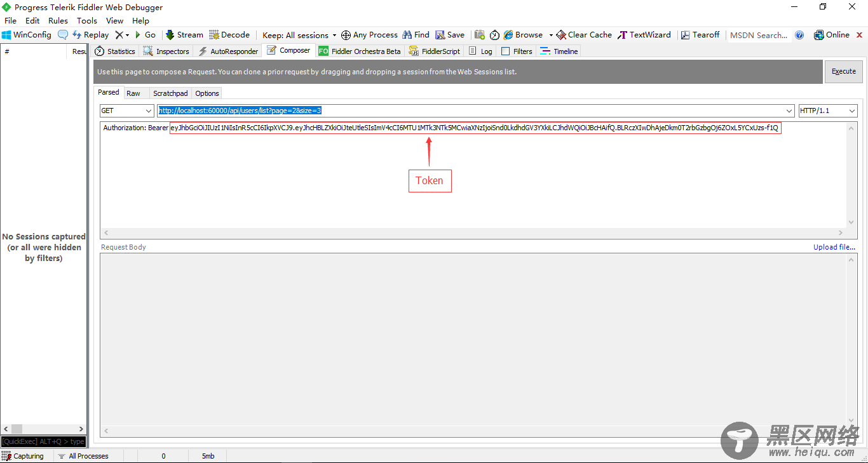Open the GET method dropdown

click(x=126, y=111)
